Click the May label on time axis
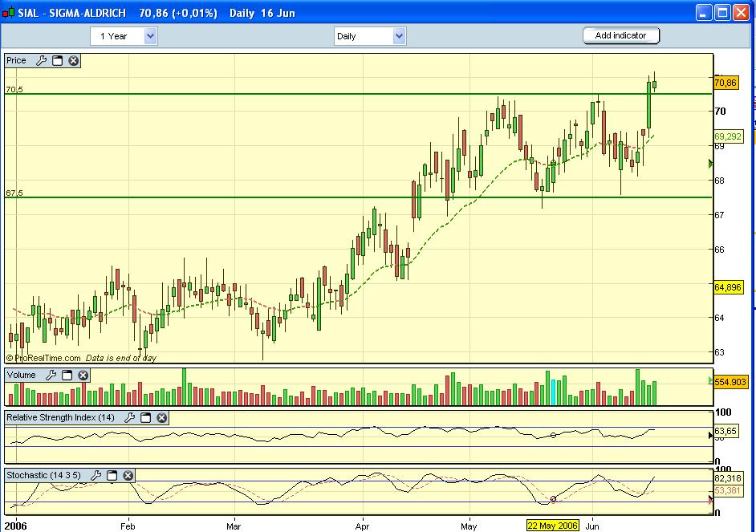The image size is (756, 532). click(x=469, y=526)
